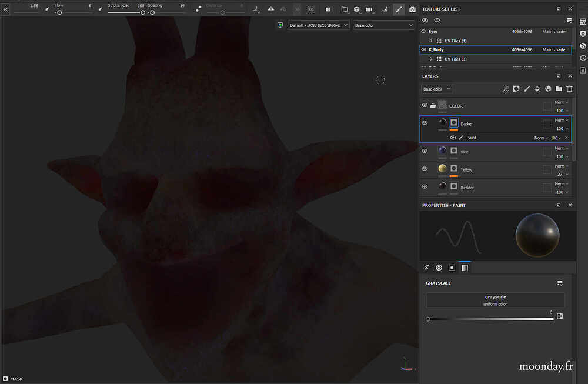Pause the engine computation
This screenshot has height=384, width=588.
coord(328,9)
